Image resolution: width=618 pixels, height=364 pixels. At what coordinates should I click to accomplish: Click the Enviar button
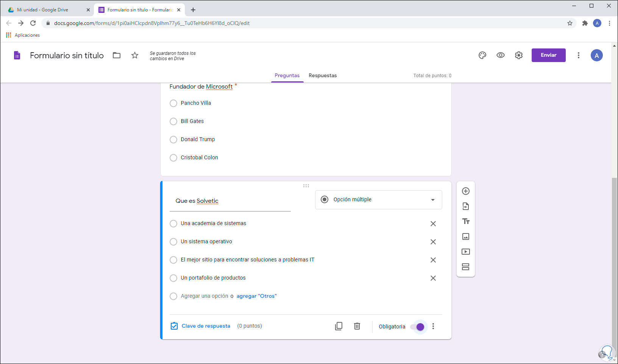[x=549, y=55]
